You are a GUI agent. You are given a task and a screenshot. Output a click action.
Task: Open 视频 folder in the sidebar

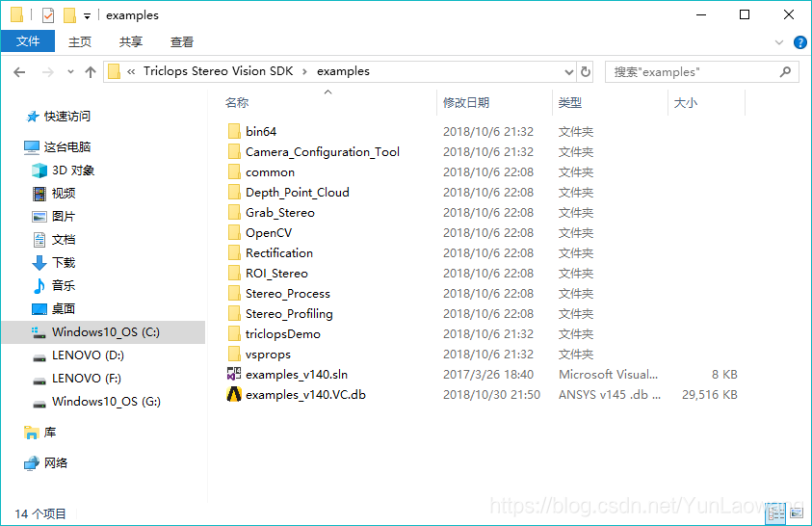64,193
